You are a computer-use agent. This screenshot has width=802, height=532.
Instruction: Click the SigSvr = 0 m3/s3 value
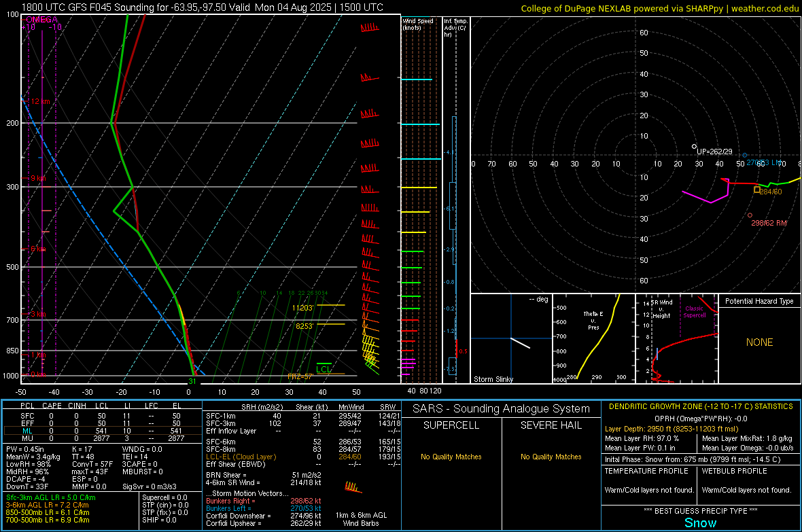click(150, 486)
